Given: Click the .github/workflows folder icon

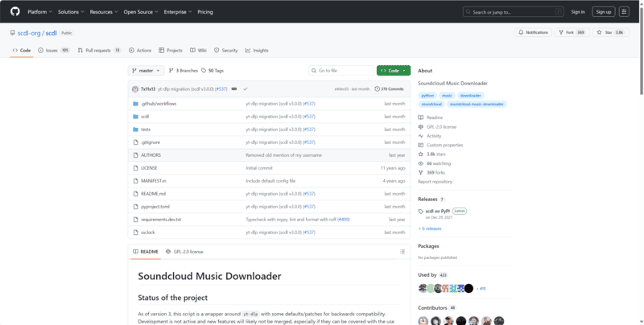Looking at the screenshot, I should 135,104.
